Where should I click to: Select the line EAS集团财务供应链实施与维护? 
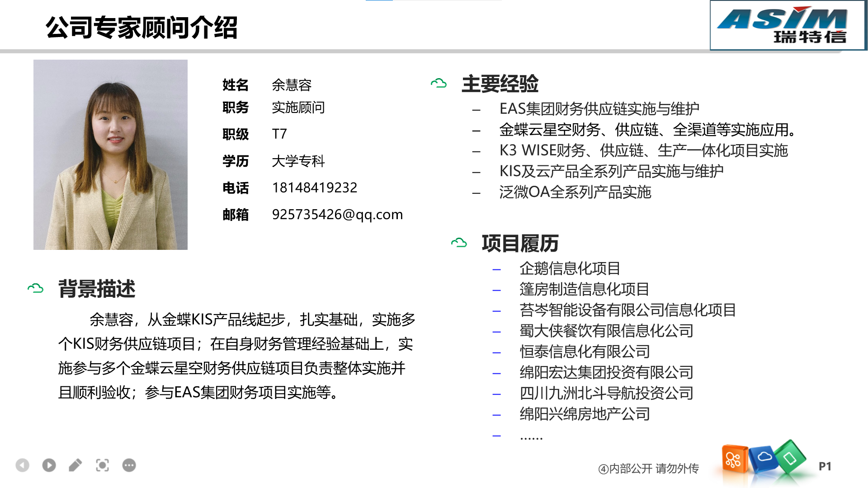pos(599,108)
